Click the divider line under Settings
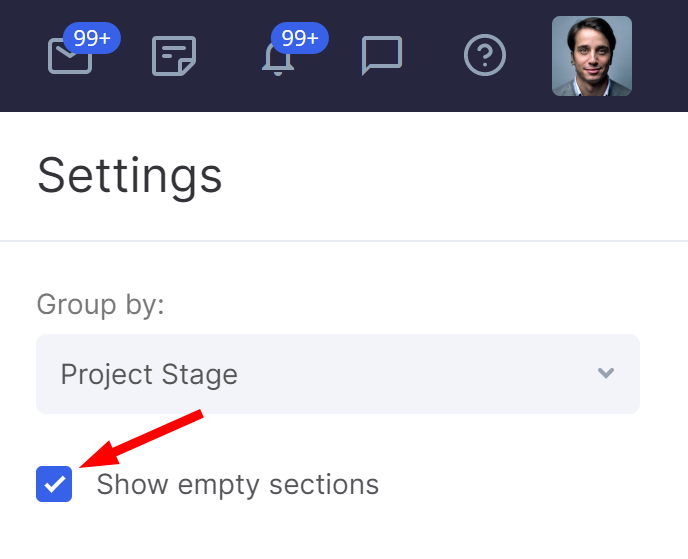The image size is (688, 559). point(344,241)
